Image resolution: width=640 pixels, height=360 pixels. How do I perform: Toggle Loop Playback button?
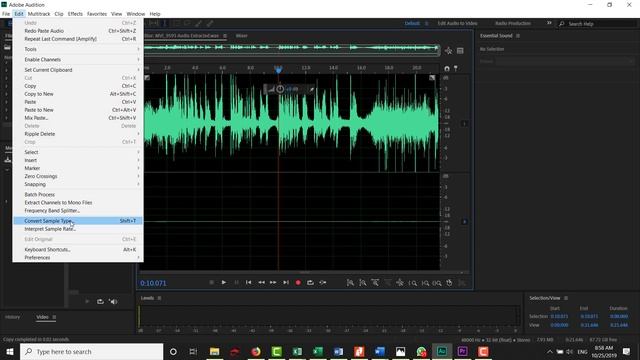pos(310,282)
